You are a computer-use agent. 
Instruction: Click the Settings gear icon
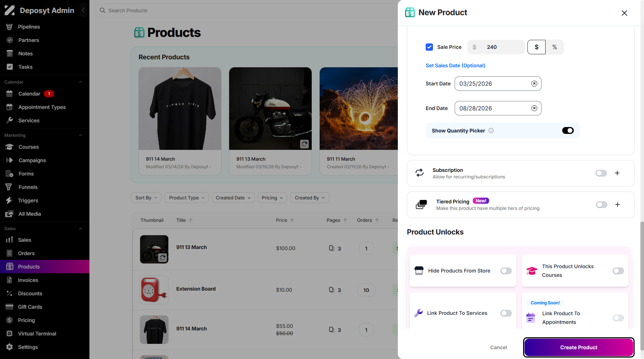[9, 347]
